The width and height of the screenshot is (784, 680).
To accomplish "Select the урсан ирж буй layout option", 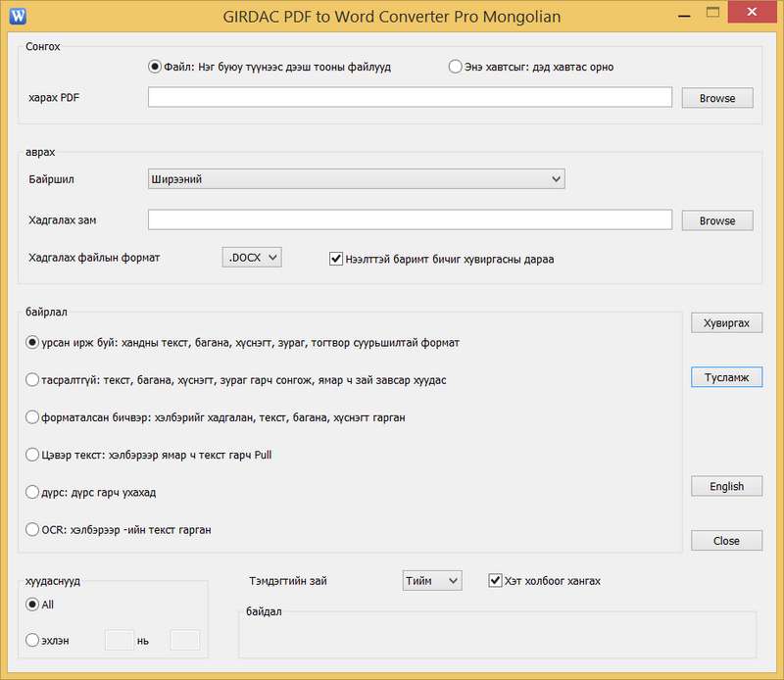I will pos(33,343).
